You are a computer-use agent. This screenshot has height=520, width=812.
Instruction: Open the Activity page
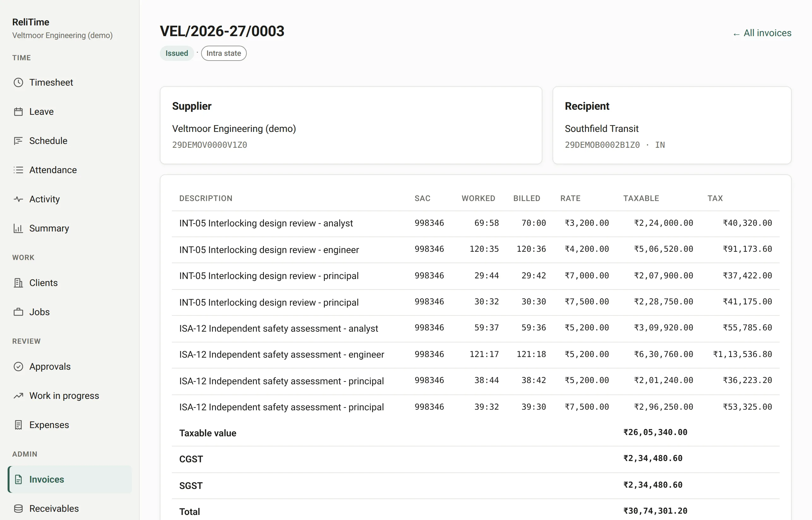pos(69,199)
